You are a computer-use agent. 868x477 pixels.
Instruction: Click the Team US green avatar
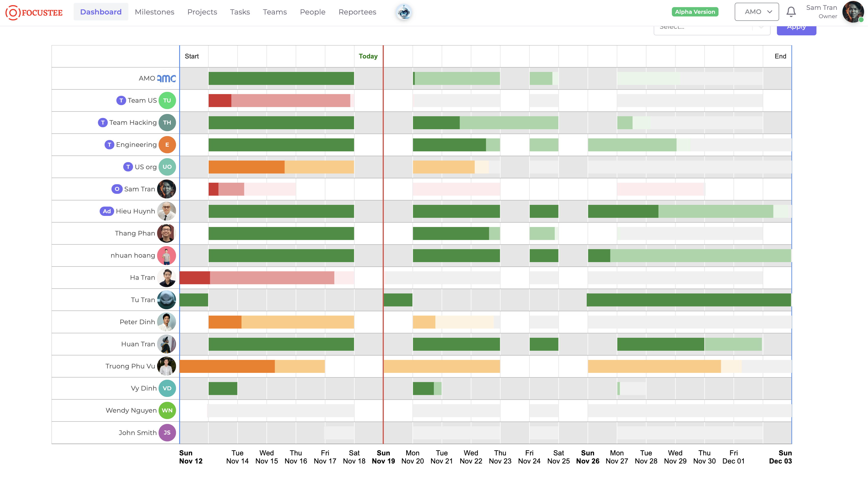(167, 100)
